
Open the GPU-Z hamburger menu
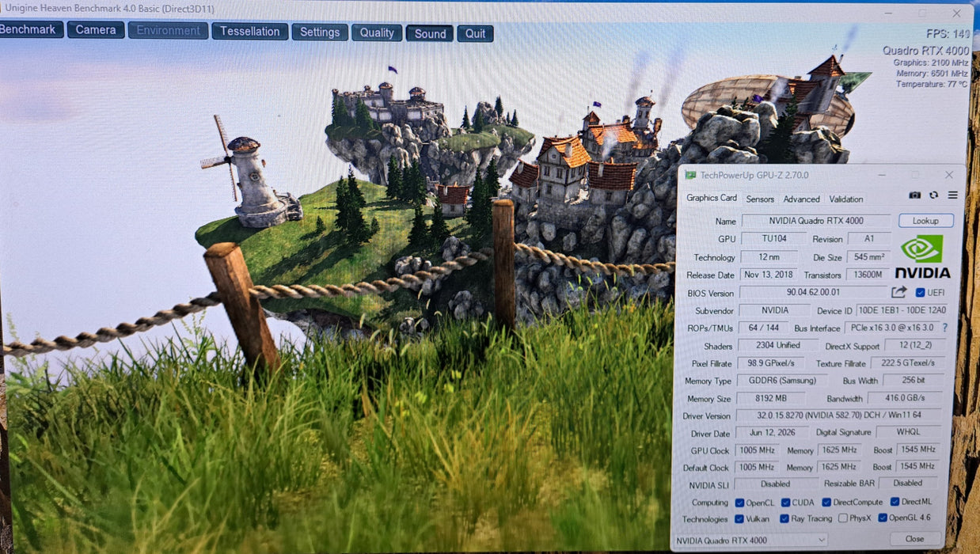coord(952,195)
